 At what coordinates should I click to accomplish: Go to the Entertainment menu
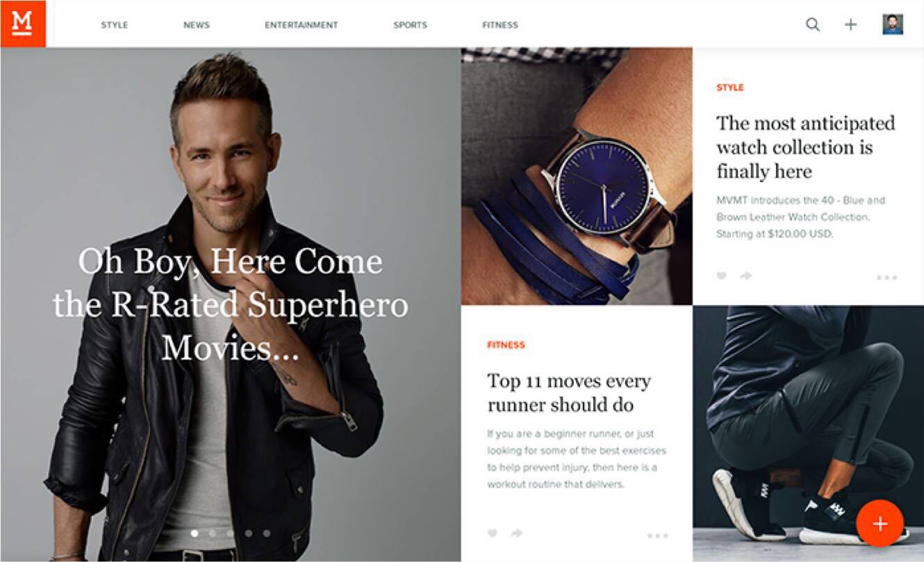(301, 25)
